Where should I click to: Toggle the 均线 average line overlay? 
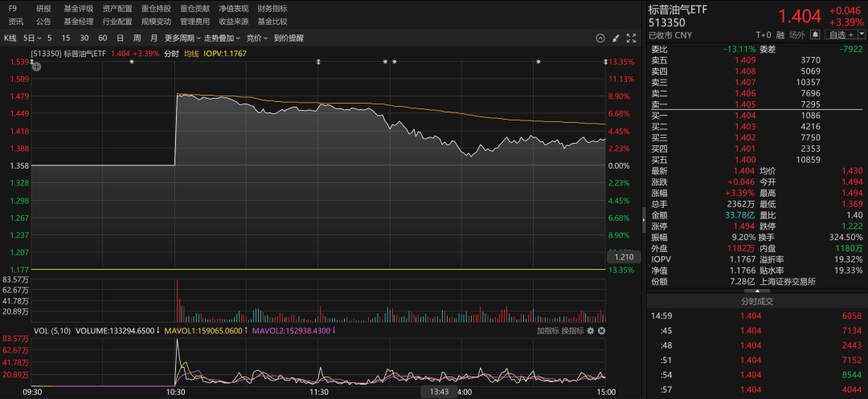(x=191, y=54)
